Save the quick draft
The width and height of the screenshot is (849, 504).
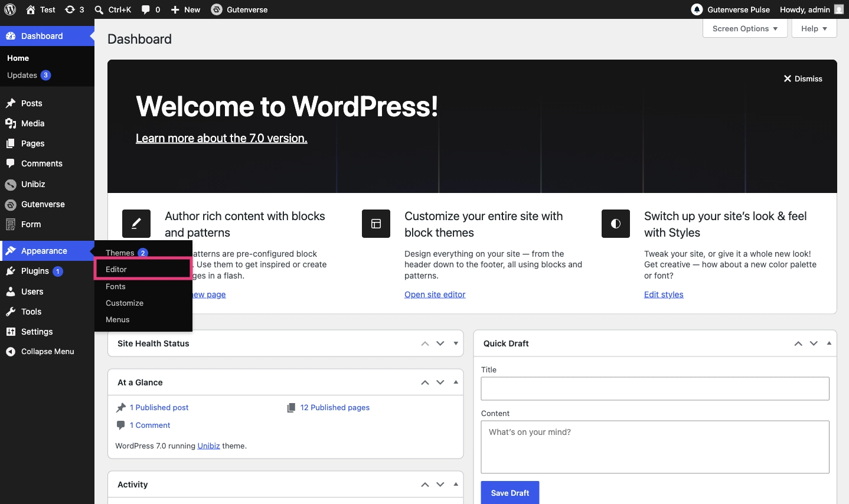click(x=510, y=493)
